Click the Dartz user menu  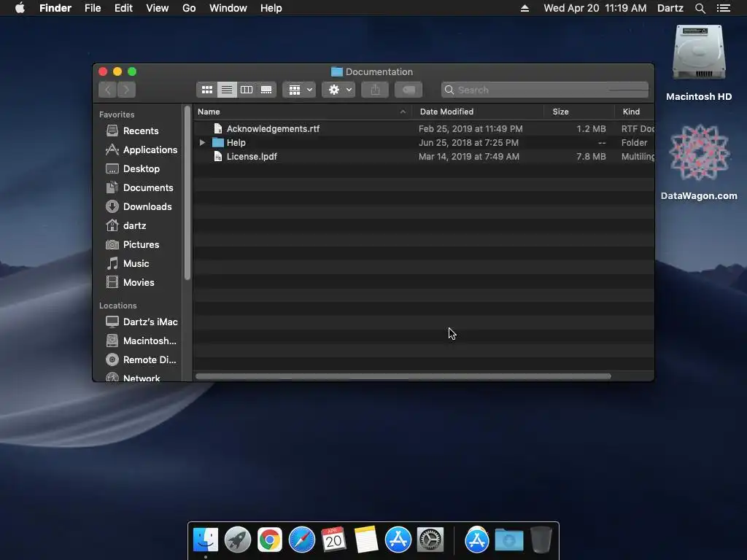pyautogui.click(x=670, y=8)
